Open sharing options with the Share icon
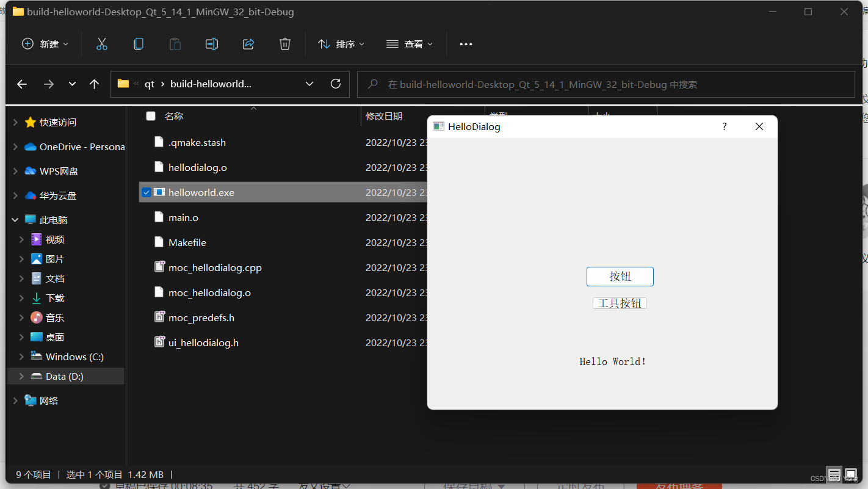The width and height of the screenshot is (868, 489). pos(248,43)
